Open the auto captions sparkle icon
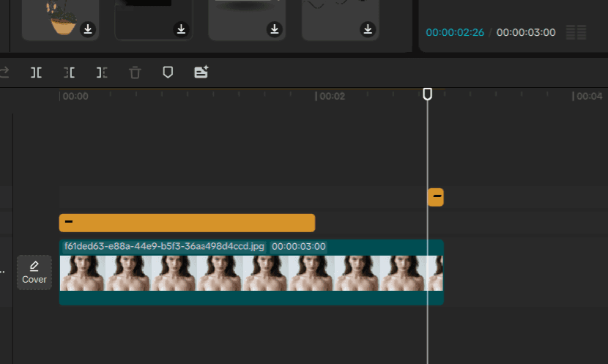The width and height of the screenshot is (608, 364). point(201,72)
